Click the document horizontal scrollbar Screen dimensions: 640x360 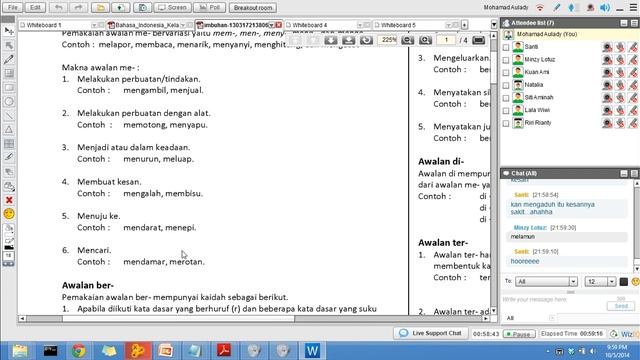[253, 319]
